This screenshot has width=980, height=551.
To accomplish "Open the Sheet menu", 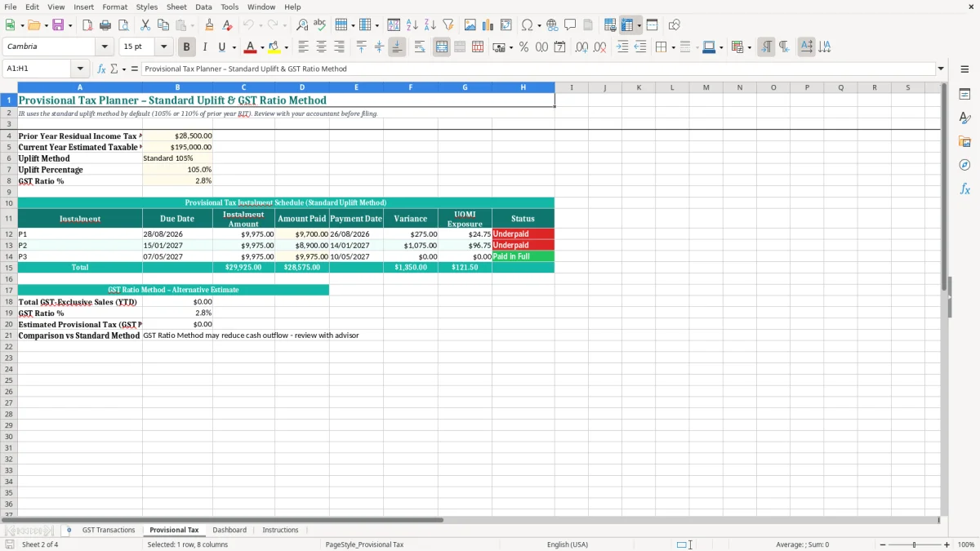I will click(x=176, y=7).
